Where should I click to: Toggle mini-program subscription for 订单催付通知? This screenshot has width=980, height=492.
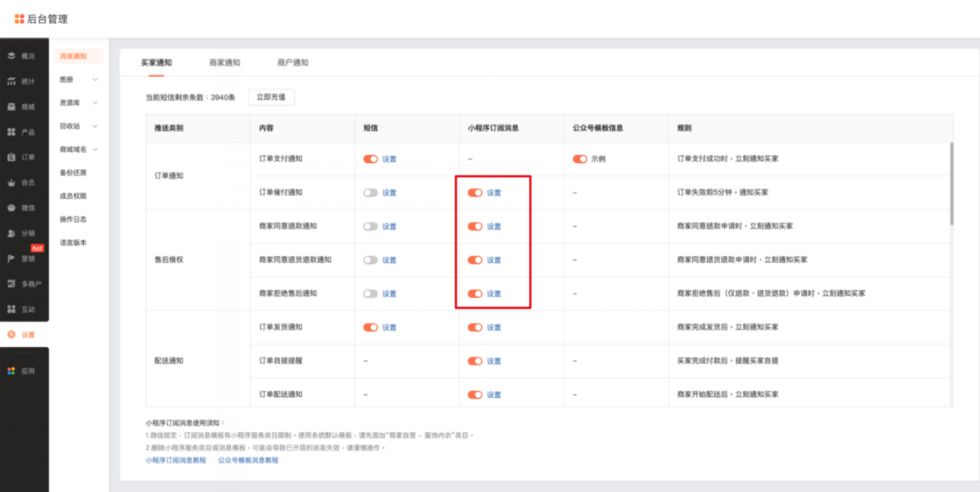point(475,193)
